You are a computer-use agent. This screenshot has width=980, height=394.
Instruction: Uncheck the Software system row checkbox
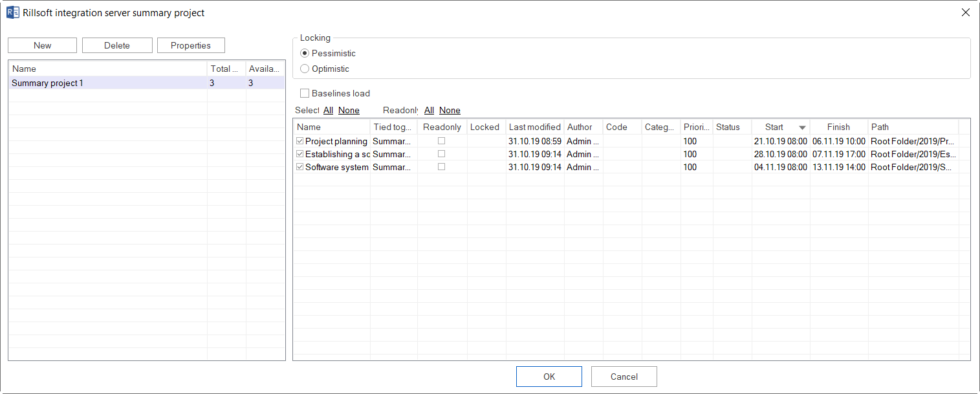(x=299, y=167)
